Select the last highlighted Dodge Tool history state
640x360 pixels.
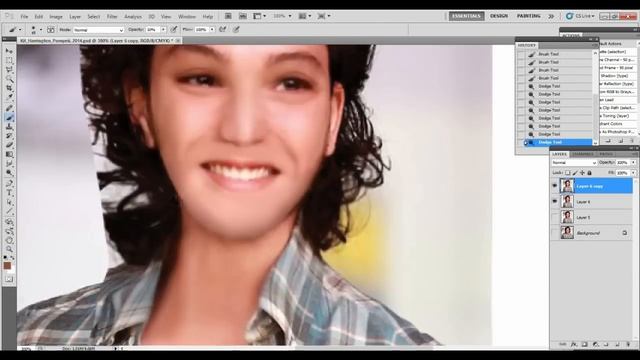pyautogui.click(x=558, y=142)
